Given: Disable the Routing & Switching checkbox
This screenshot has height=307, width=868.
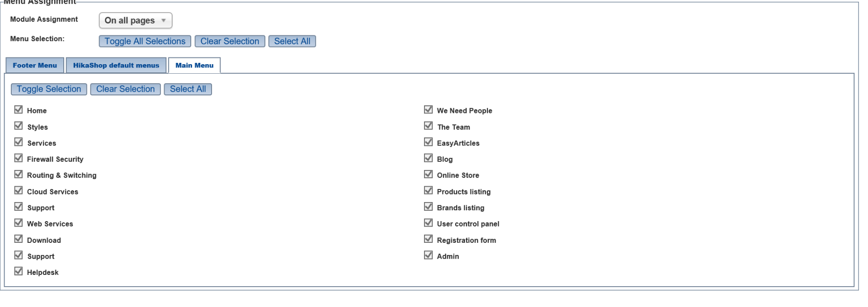Looking at the screenshot, I should point(19,175).
